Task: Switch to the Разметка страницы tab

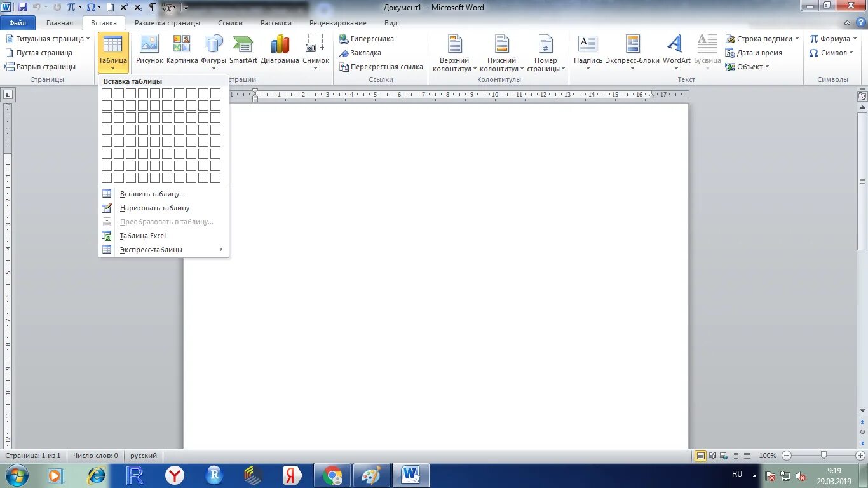Action: click(x=167, y=23)
